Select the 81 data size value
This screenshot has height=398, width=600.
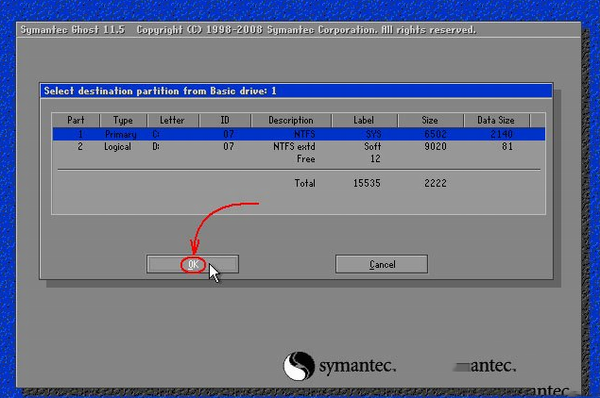point(507,147)
